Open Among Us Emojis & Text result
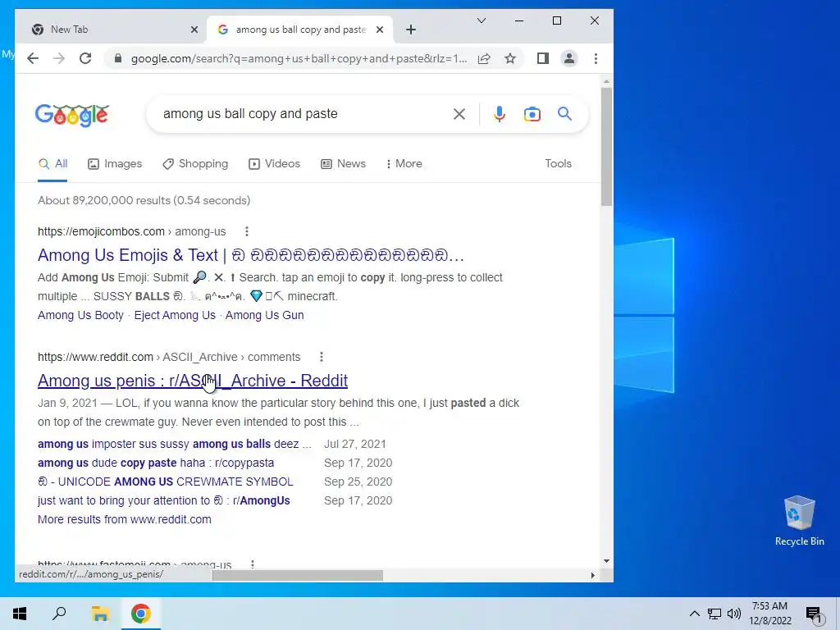The height and width of the screenshot is (630, 840). [x=251, y=255]
